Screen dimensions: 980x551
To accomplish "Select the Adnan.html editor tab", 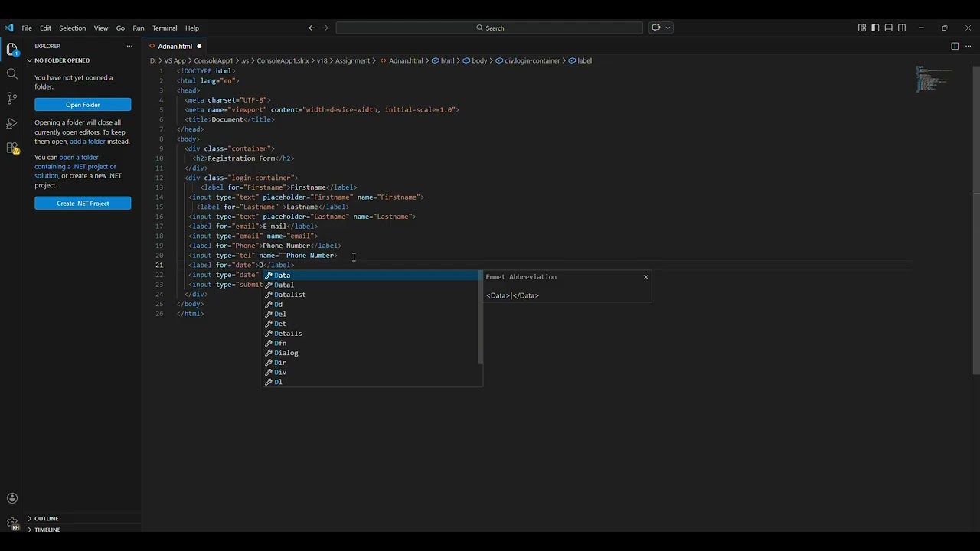I will point(175,46).
